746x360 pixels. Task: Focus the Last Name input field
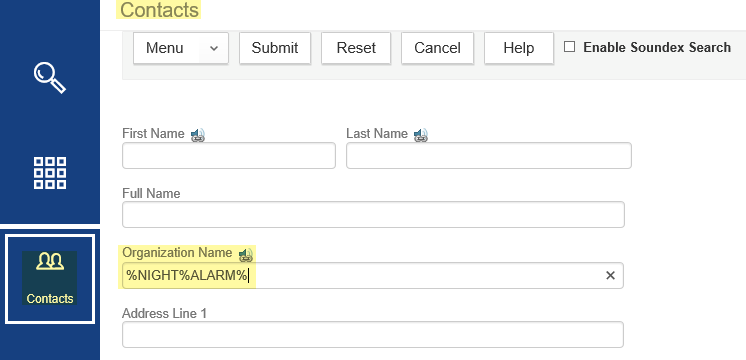[x=489, y=156]
